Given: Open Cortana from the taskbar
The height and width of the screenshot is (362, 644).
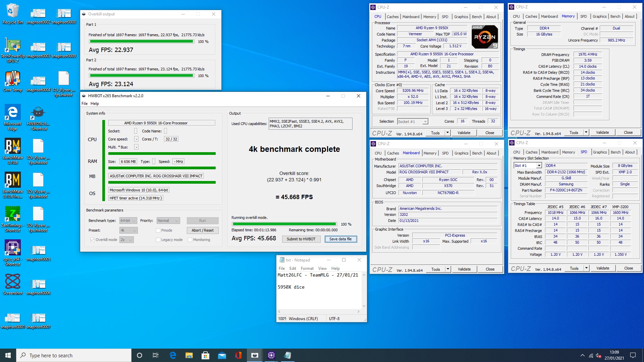Looking at the screenshot, I should (140, 355).
